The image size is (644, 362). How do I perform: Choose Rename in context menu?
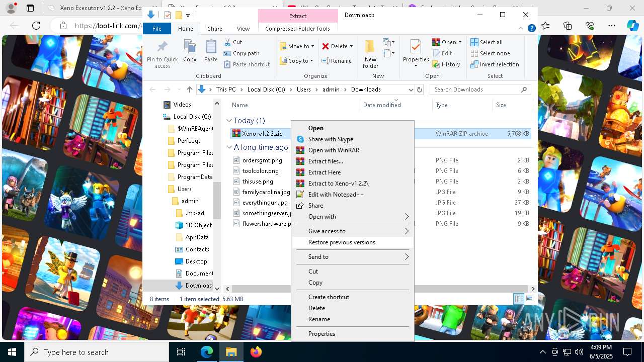pos(352,319)
